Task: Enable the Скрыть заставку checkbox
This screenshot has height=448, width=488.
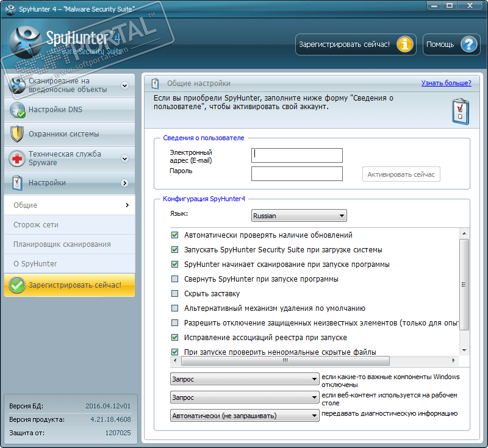Action: click(x=175, y=293)
